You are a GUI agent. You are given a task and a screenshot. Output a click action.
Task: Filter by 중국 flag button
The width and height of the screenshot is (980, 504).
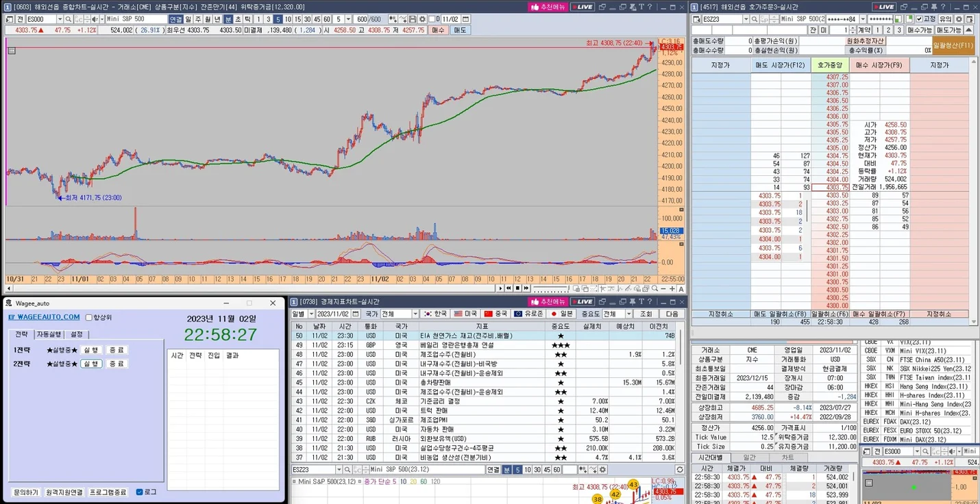pyautogui.click(x=495, y=314)
